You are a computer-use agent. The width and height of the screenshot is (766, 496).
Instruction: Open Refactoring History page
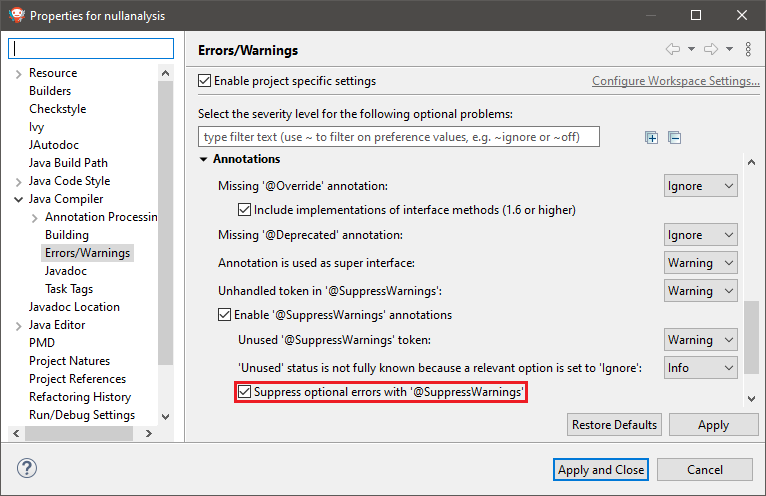tap(80, 397)
